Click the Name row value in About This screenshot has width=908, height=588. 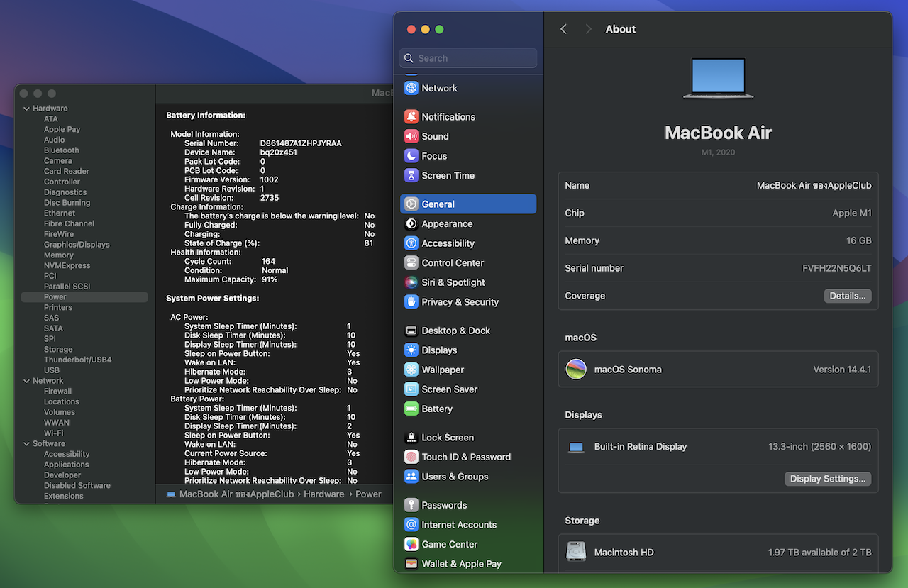point(814,185)
